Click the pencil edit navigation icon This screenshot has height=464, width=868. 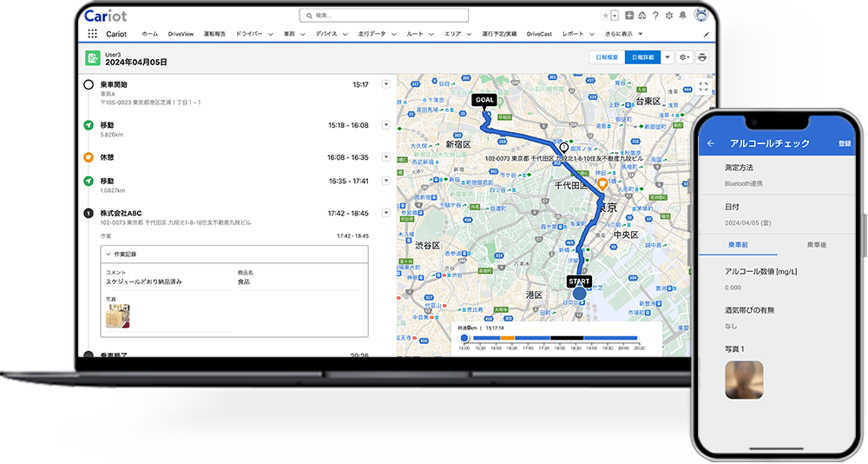pyautogui.click(x=707, y=35)
